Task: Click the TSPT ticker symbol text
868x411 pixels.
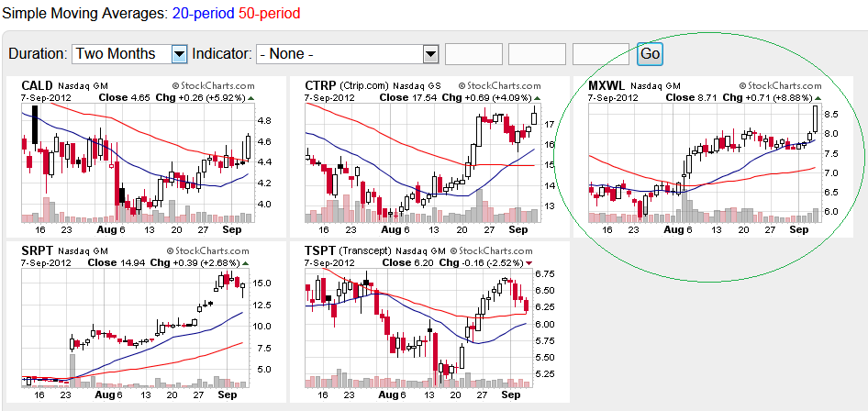Action: 319,250
